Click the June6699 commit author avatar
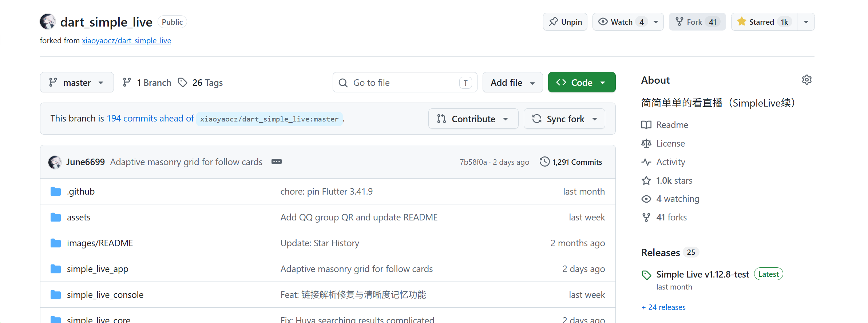Screen dimensions: 868x323 [x=55, y=162]
